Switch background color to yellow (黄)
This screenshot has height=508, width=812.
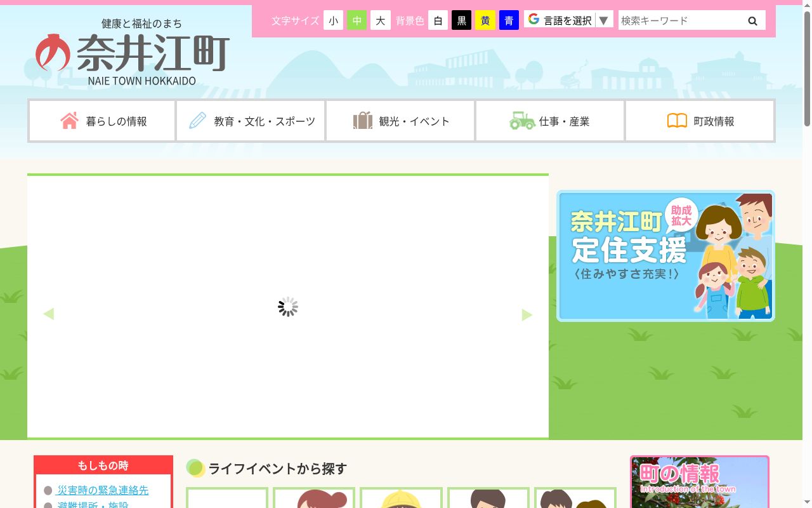click(x=485, y=20)
